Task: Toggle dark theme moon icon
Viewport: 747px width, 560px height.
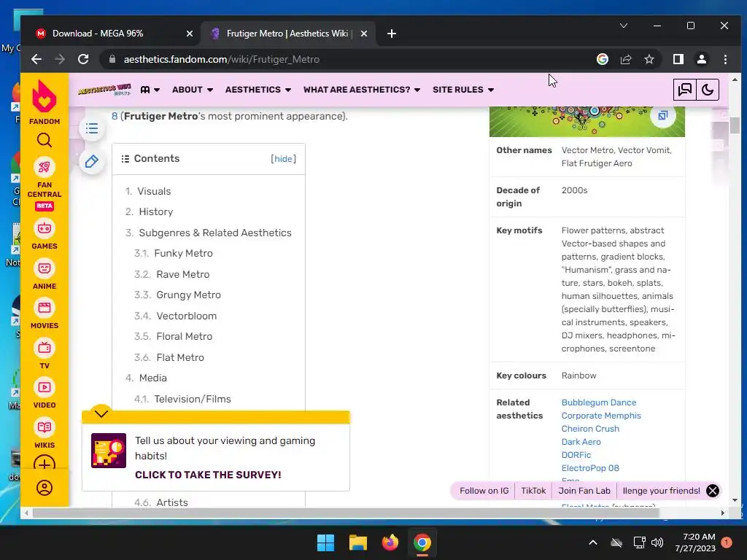Action: coord(708,90)
